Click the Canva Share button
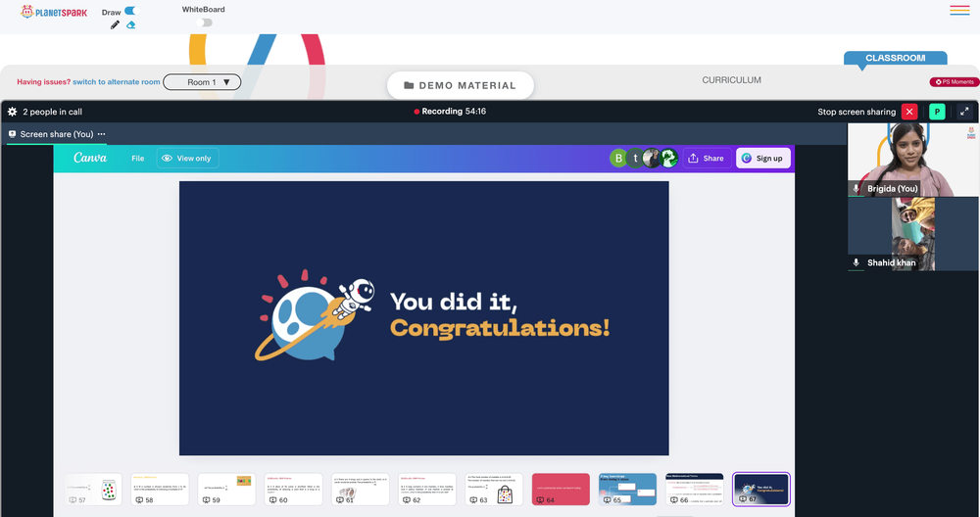 707,159
